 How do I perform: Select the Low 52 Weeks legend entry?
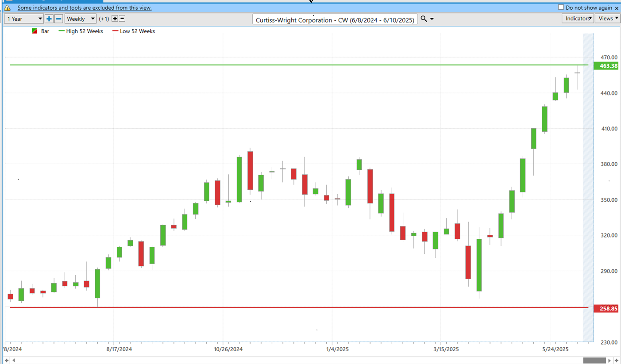[133, 31]
